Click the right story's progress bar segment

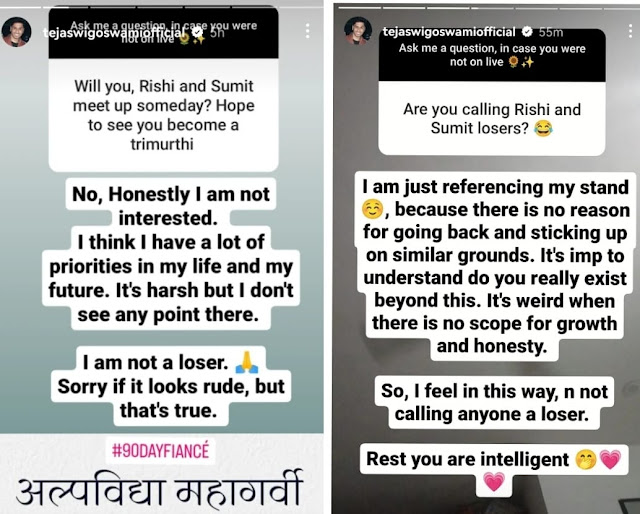(486, 7)
